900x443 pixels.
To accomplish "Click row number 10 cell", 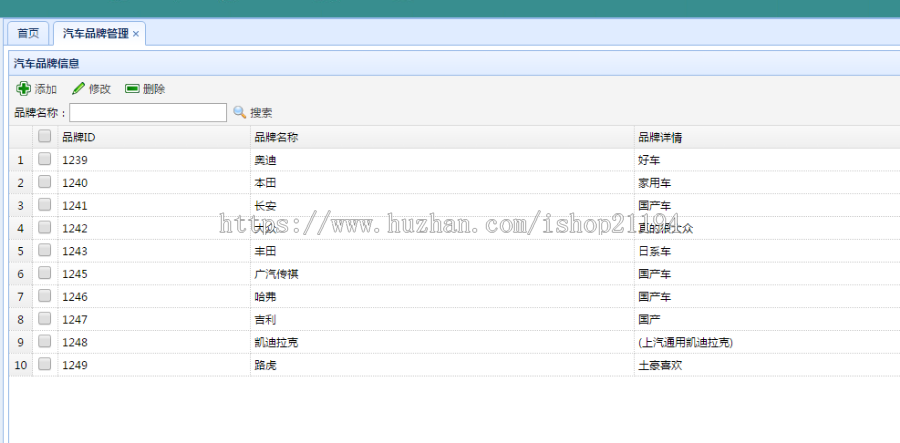I will point(21,365).
